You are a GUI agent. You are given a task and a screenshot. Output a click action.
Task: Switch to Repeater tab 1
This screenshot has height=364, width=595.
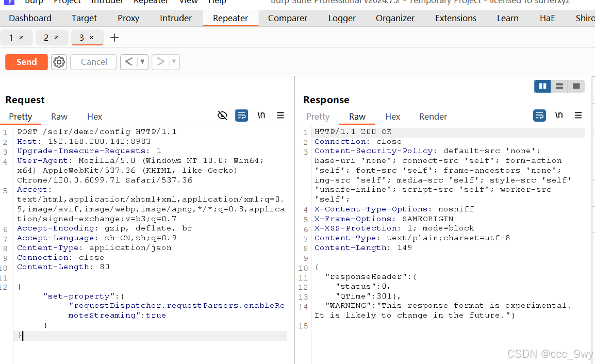(x=11, y=38)
